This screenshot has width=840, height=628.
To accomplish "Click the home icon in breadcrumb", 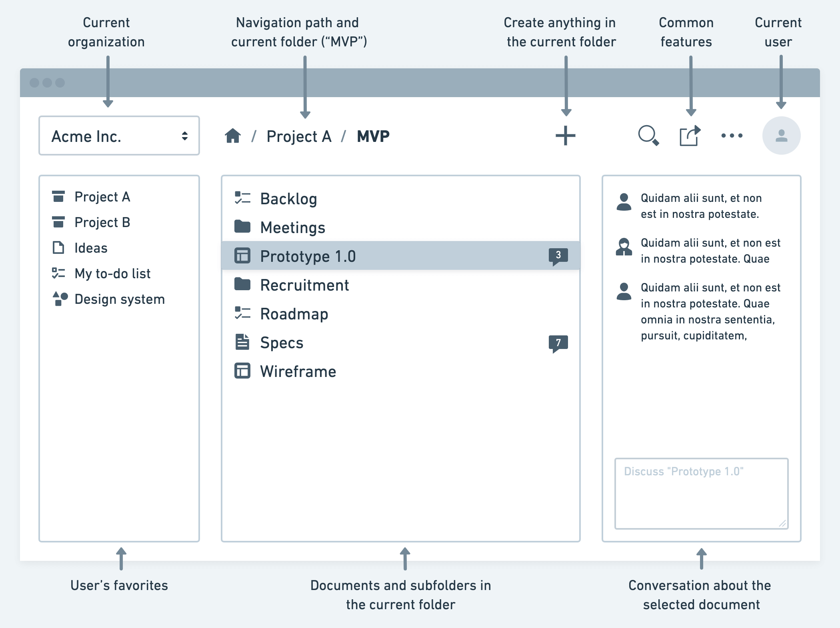I will (232, 136).
